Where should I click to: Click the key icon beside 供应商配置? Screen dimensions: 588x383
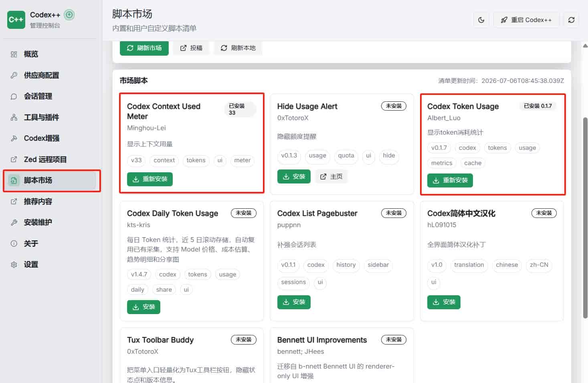(14, 75)
